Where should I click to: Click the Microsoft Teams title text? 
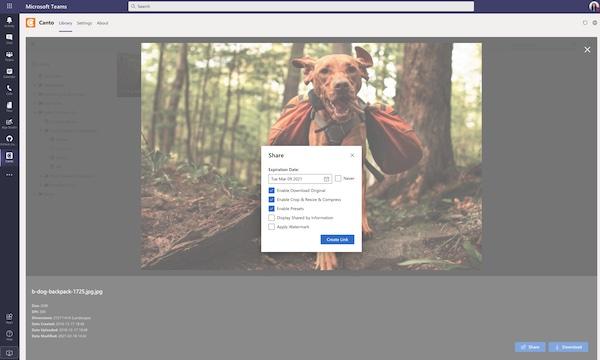click(46, 6)
